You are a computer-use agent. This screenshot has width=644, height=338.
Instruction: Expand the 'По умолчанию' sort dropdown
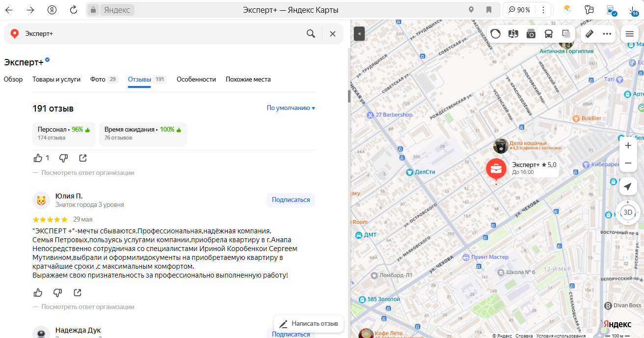(291, 108)
